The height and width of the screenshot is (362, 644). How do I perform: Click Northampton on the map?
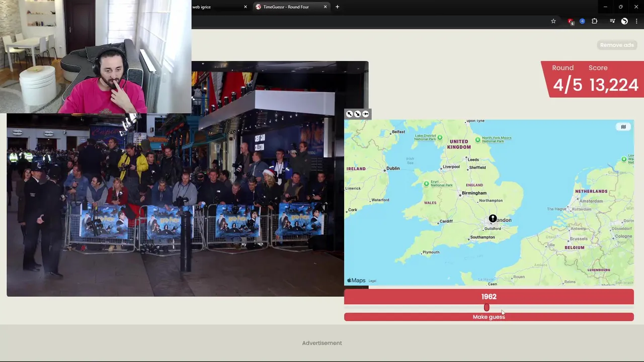[491, 201]
